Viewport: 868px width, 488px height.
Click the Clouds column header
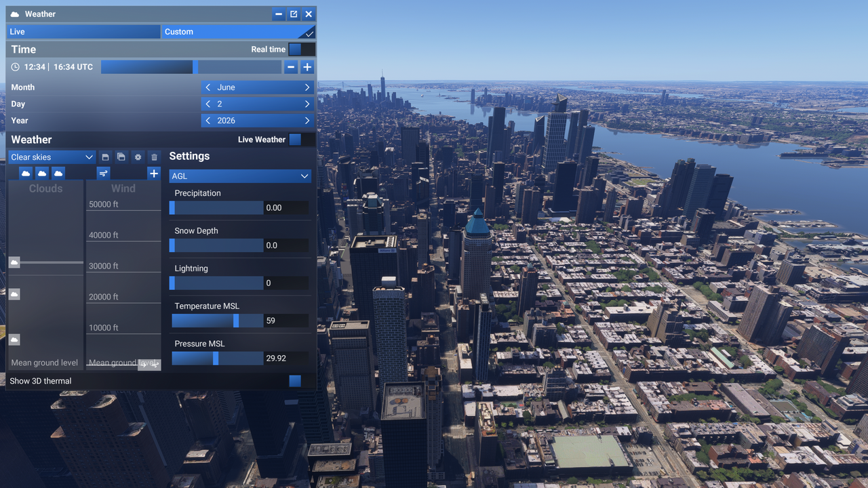[x=45, y=188]
